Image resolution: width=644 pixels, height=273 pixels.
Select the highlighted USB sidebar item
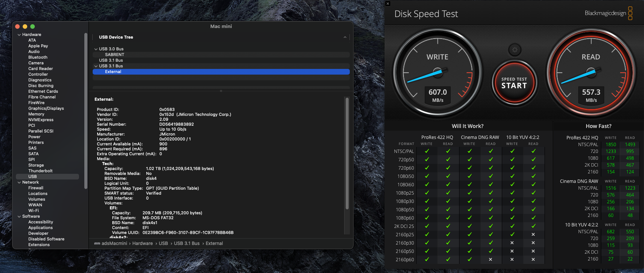tap(47, 176)
